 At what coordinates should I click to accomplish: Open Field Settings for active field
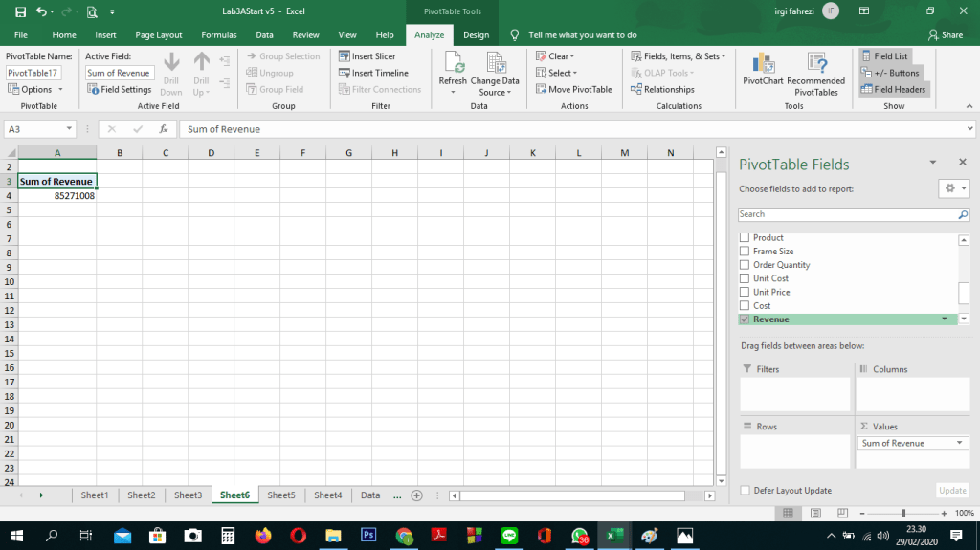[120, 89]
